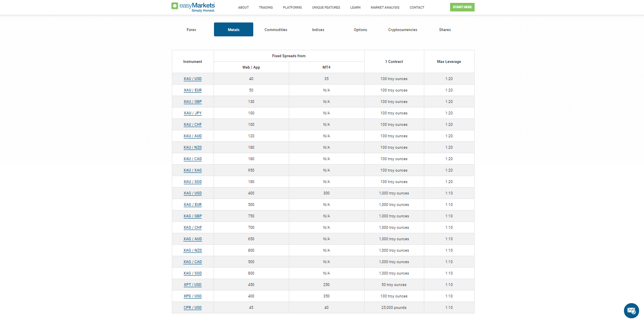Screen dimensions: 644x324
Task: Click the 1:10 leverage for CPR / USD
Action: (449, 308)
